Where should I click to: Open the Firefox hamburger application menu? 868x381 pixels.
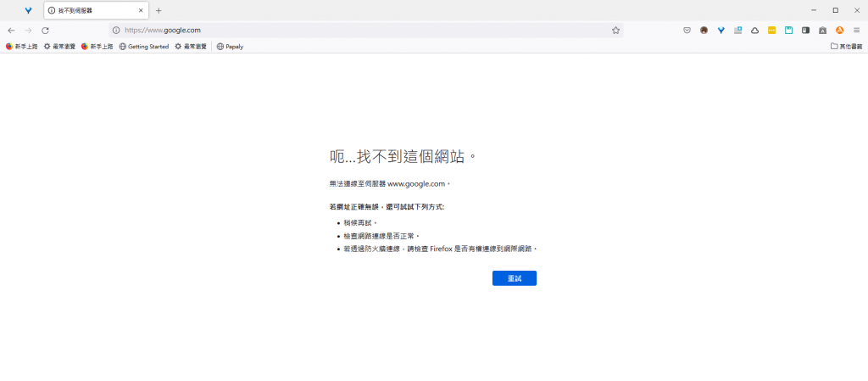click(x=856, y=31)
